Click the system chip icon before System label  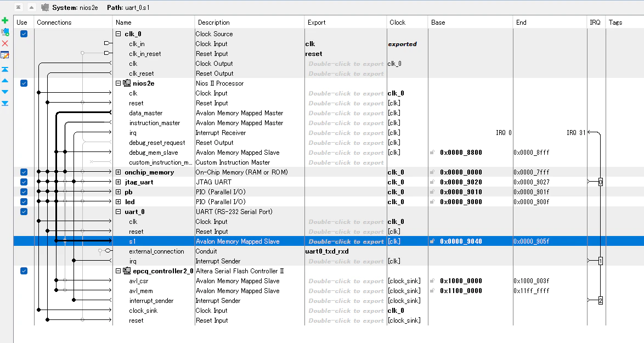tap(45, 7)
